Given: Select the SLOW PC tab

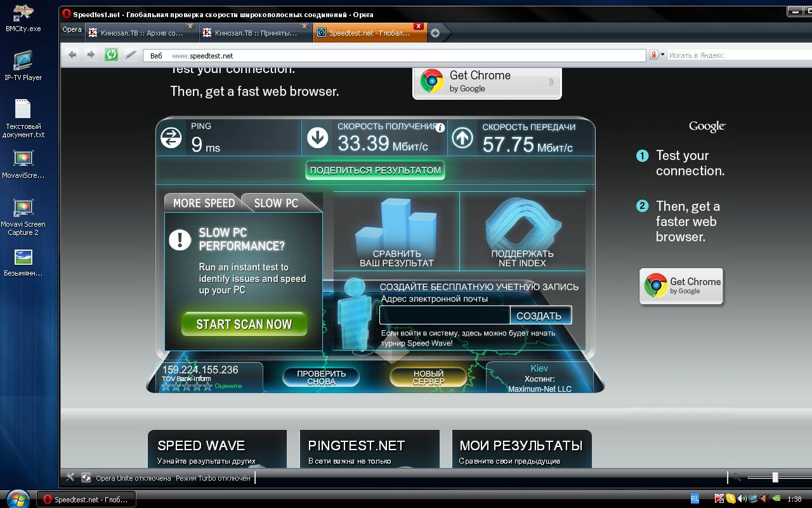Looking at the screenshot, I should [x=276, y=203].
